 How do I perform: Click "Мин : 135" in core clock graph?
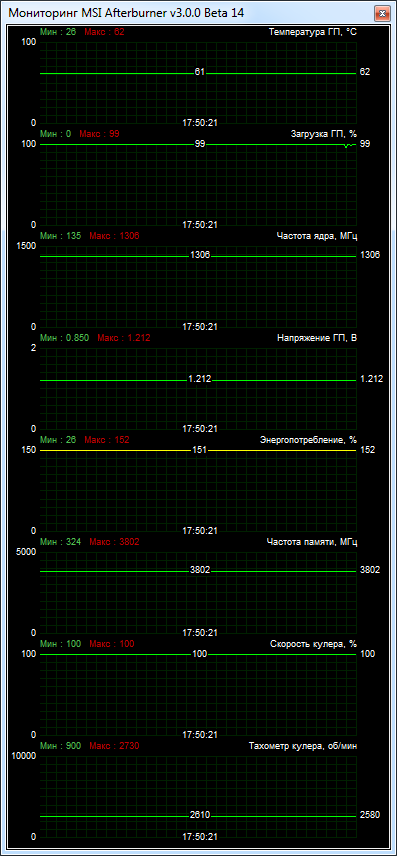[61, 236]
